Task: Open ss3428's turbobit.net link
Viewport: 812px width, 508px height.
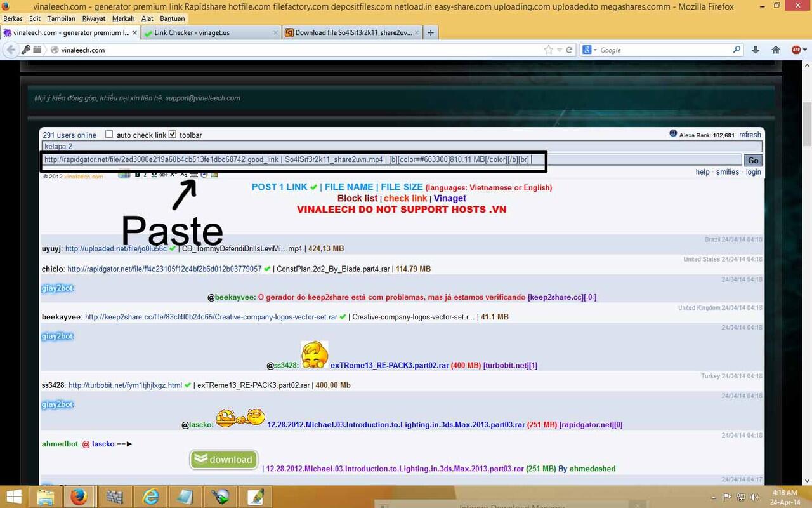Action: (125, 385)
